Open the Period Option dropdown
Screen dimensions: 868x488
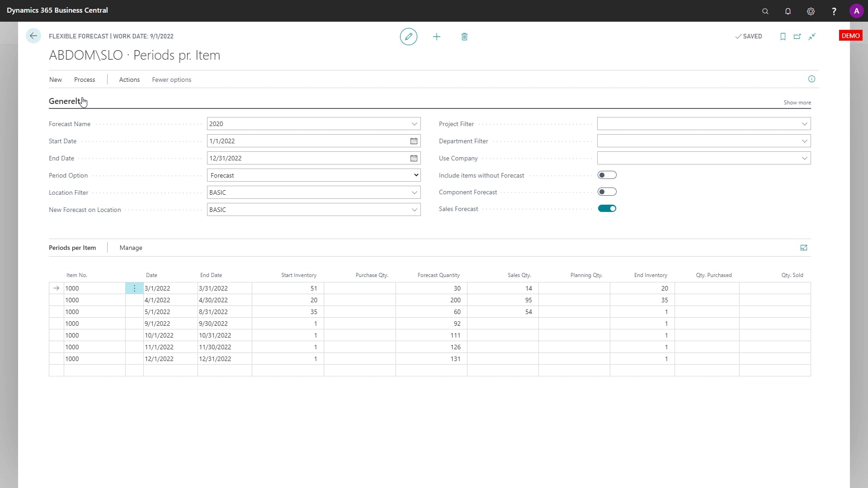click(314, 175)
